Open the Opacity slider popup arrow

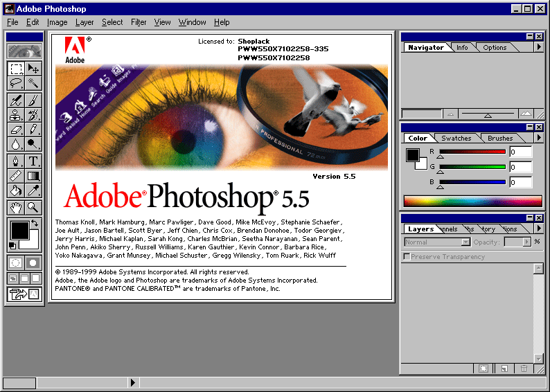click(x=526, y=242)
